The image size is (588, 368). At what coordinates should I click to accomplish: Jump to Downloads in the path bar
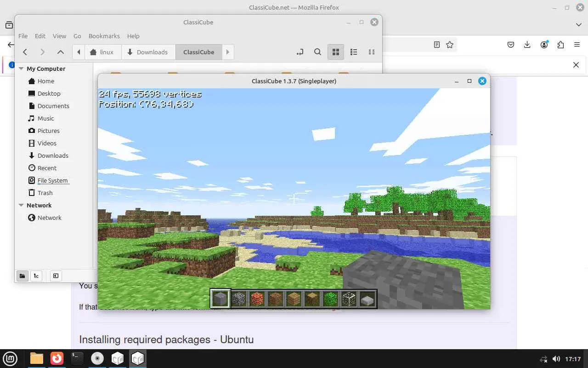(x=148, y=52)
